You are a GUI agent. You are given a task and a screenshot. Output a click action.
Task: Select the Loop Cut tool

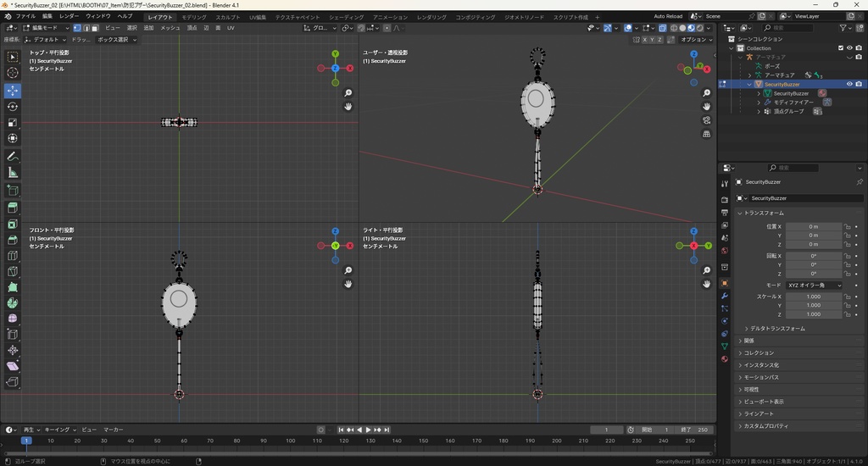tap(12, 256)
